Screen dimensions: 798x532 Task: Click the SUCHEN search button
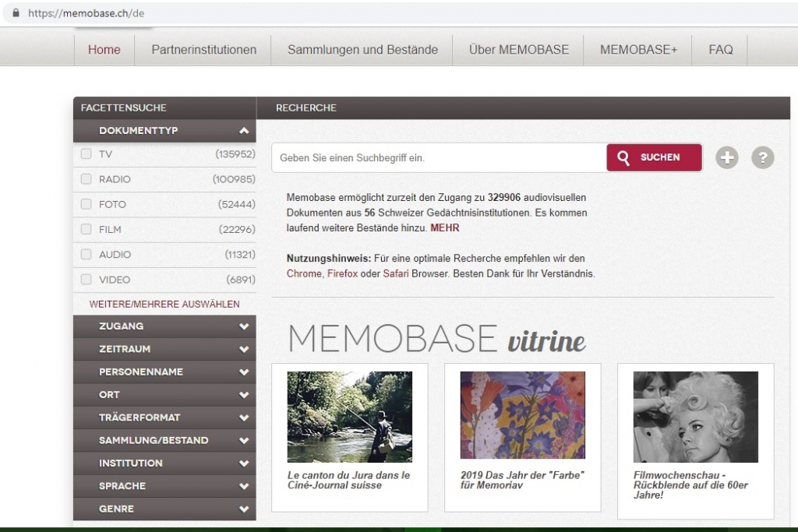tap(654, 157)
